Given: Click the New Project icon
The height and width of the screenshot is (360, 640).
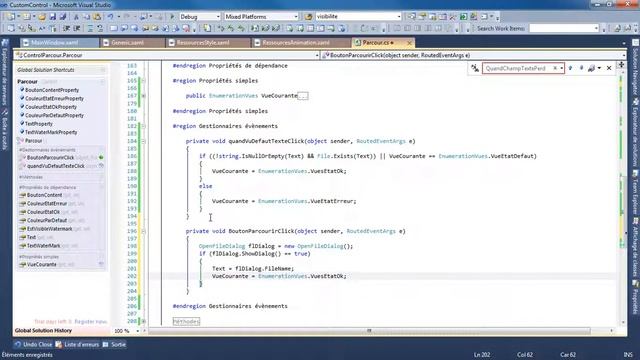Looking at the screenshot, I should (11, 17).
